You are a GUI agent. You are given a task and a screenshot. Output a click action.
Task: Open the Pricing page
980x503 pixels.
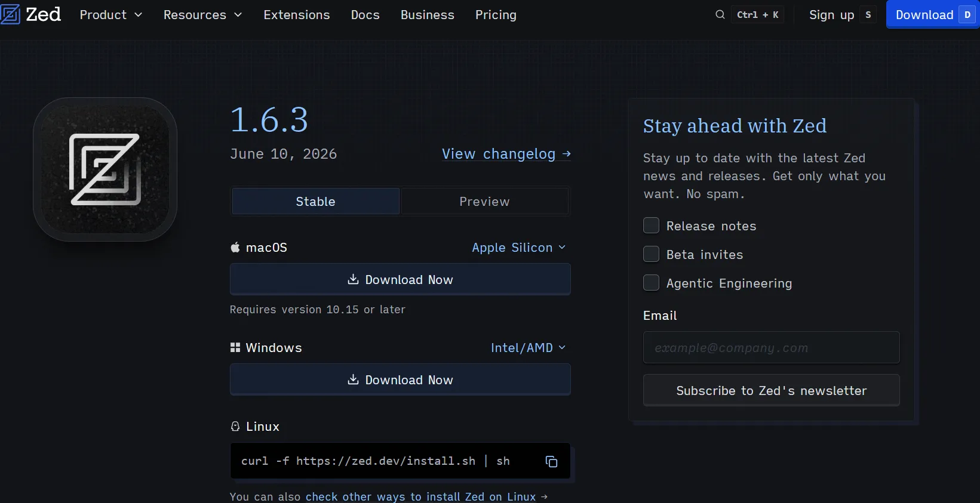pyautogui.click(x=496, y=15)
